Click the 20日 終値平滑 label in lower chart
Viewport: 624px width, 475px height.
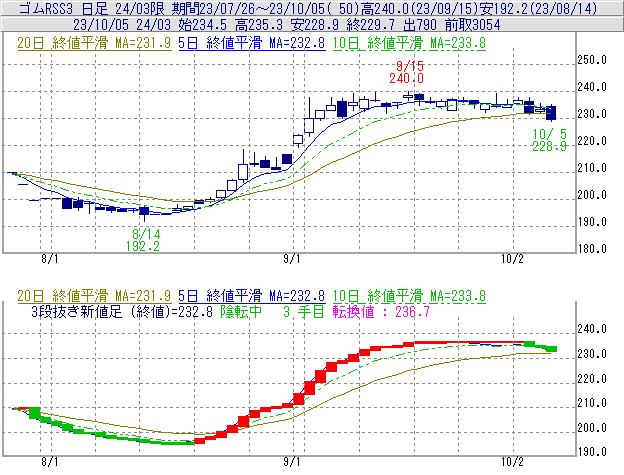click(94, 296)
